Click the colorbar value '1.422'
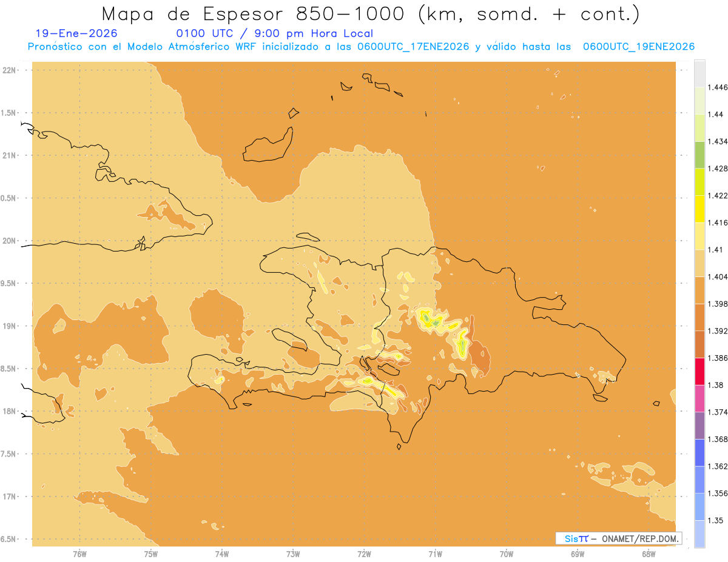 pos(718,195)
